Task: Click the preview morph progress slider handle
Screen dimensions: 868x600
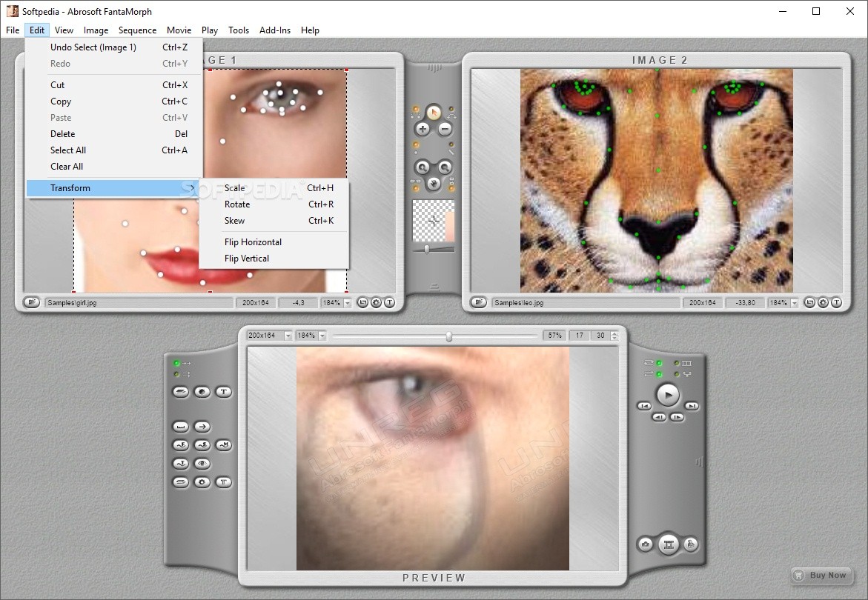Action: pyautogui.click(x=449, y=336)
